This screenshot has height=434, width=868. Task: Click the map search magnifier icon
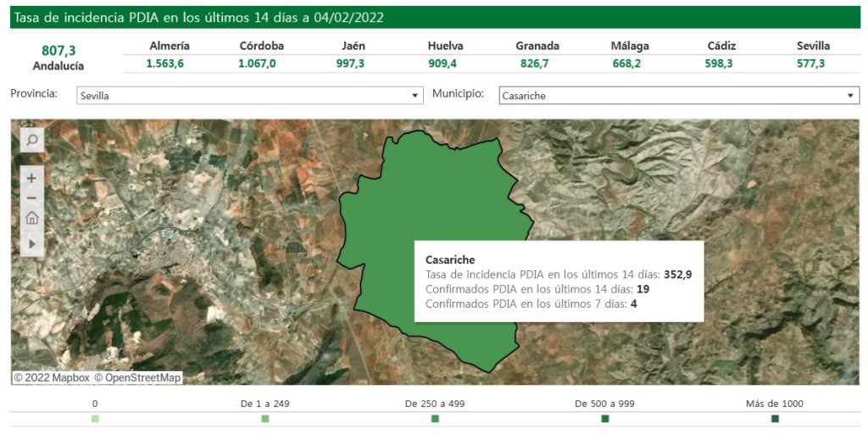click(31, 140)
